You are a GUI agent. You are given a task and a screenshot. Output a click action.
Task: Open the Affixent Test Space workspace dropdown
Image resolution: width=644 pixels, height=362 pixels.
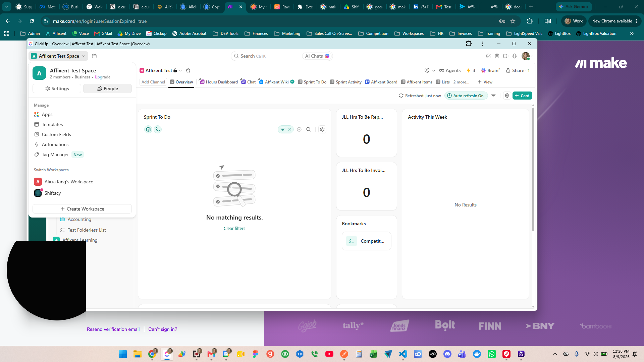click(59, 56)
